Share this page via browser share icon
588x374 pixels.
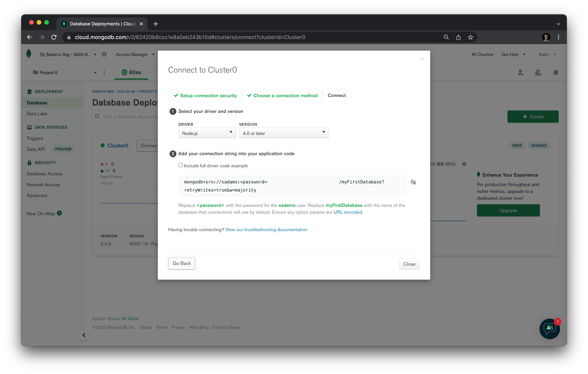click(x=458, y=37)
